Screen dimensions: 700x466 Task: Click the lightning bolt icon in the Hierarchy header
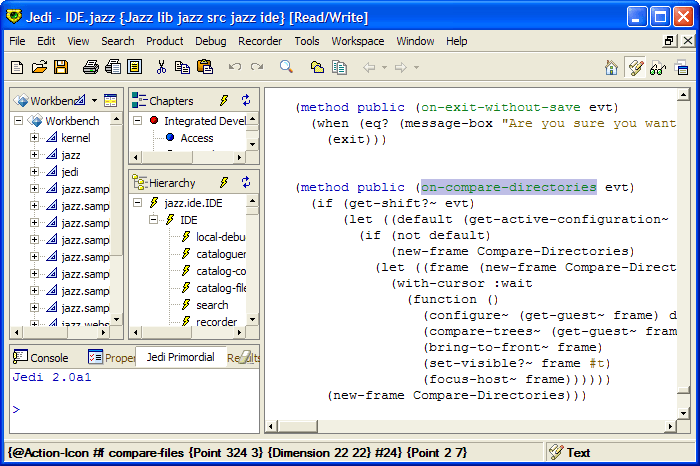pyautogui.click(x=224, y=182)
